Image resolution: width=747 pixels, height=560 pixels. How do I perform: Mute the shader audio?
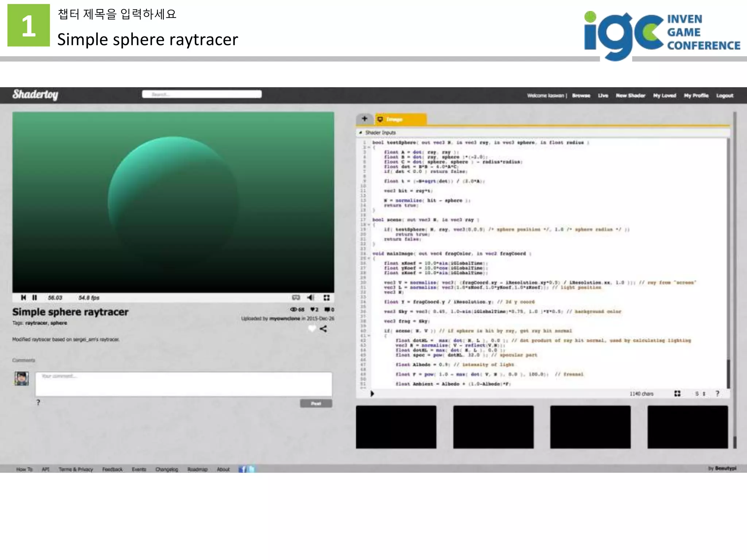coord(310,297)
